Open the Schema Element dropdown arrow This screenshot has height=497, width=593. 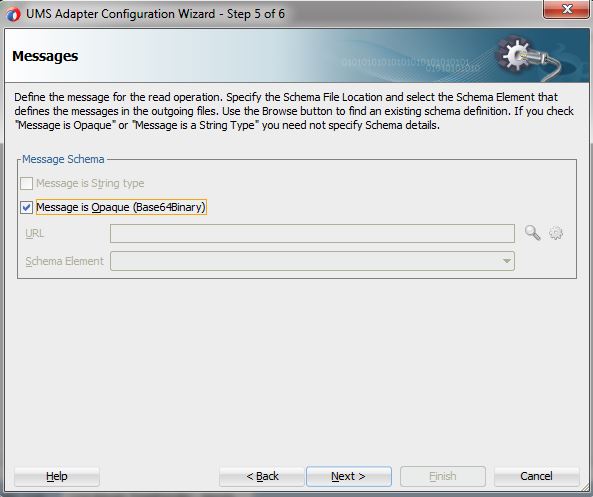click(x=506, y=261)
